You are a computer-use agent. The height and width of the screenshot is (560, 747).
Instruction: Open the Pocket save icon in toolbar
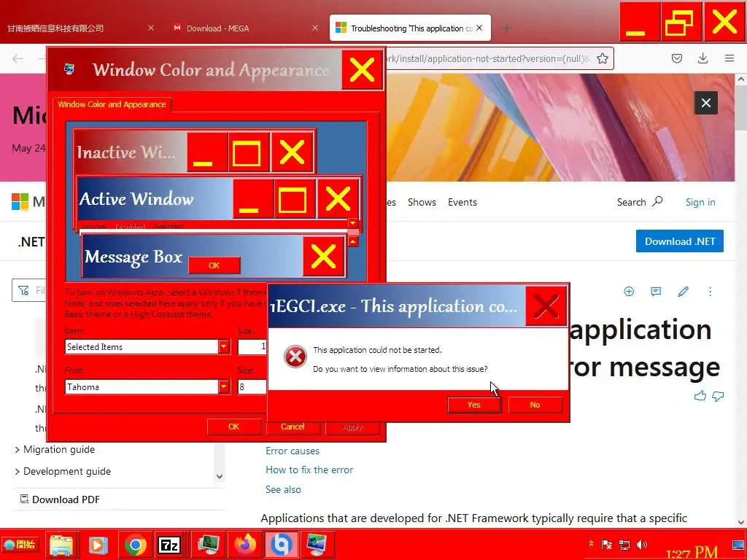tap(677, 58)
